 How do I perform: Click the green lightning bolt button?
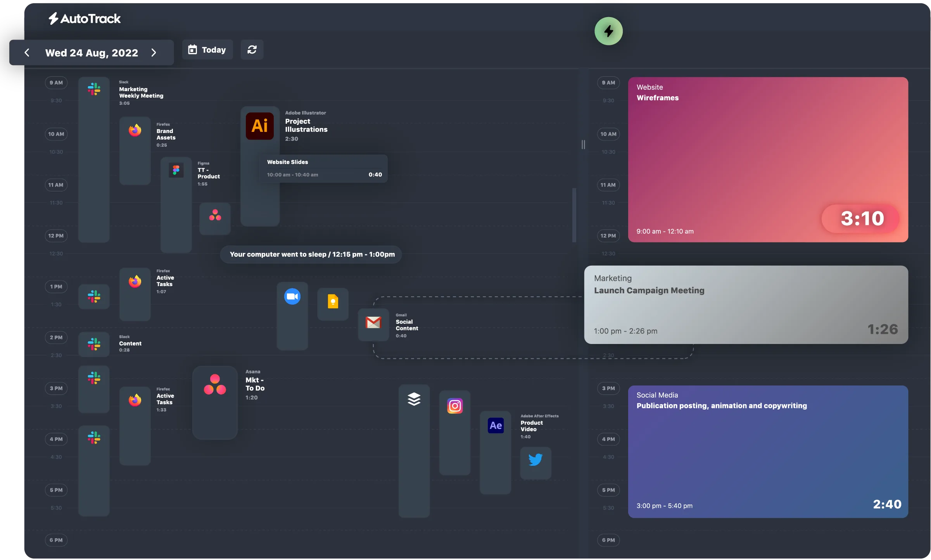tap(608, 31)
